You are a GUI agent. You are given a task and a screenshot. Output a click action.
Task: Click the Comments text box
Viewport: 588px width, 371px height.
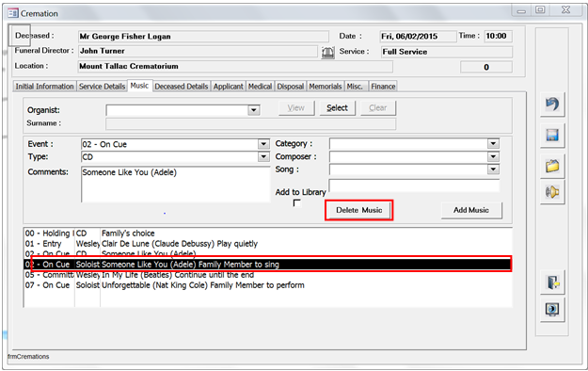point(176,185)
